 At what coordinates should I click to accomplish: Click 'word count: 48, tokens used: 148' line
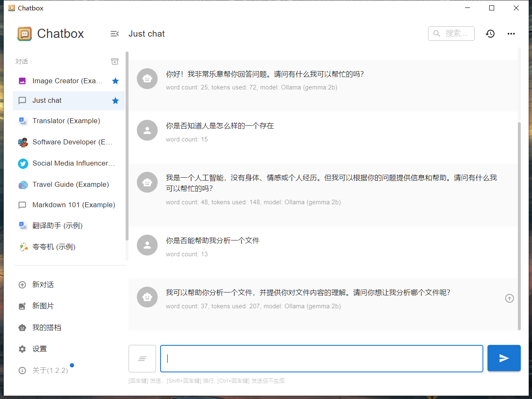coord(253,202)
